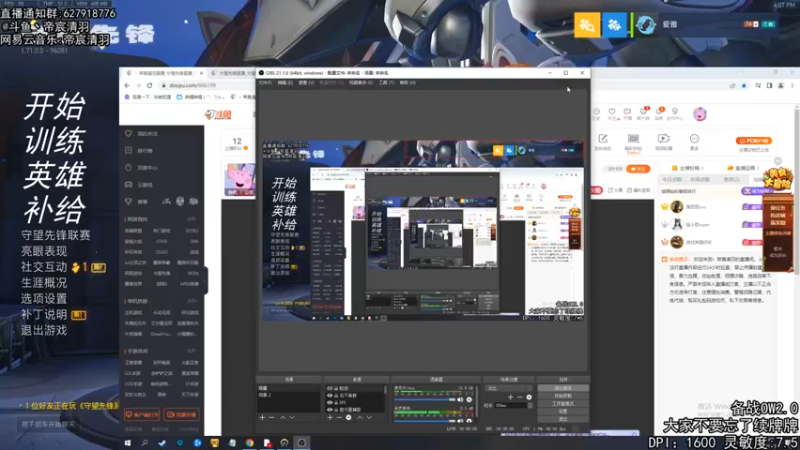Screen dimensions: 800x450
Task: Toggle visibility eye of top source row
Action: pyautogui.click(x=330, y=388)
